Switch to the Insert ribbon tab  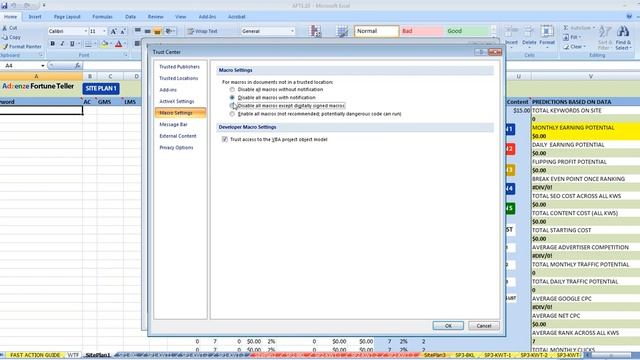pyautogui.click(x=35, y=17)
